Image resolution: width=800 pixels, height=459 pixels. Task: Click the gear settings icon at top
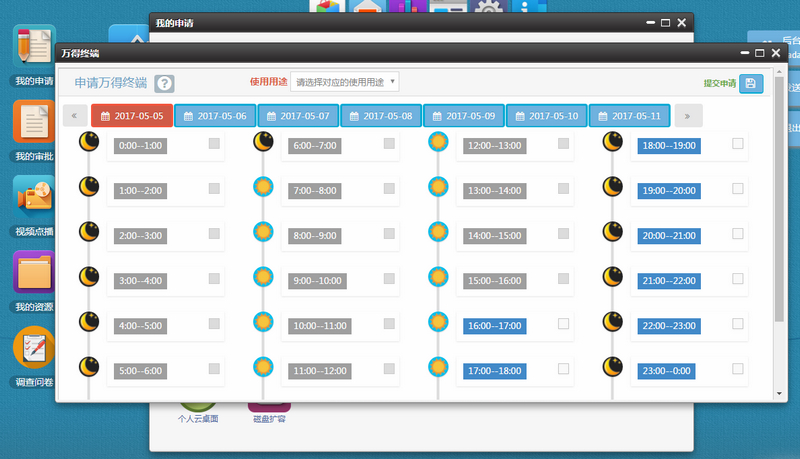click(488, 7)
